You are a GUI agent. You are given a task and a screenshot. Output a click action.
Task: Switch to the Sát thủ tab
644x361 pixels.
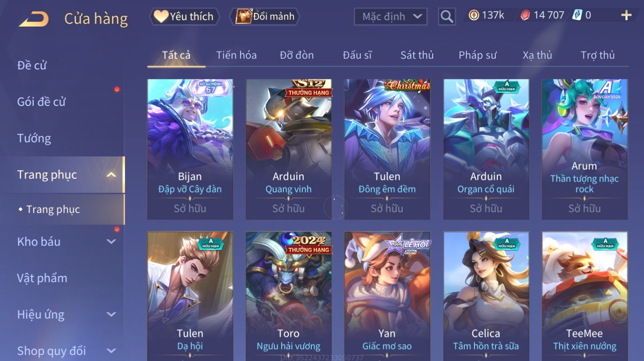point(417,55)
